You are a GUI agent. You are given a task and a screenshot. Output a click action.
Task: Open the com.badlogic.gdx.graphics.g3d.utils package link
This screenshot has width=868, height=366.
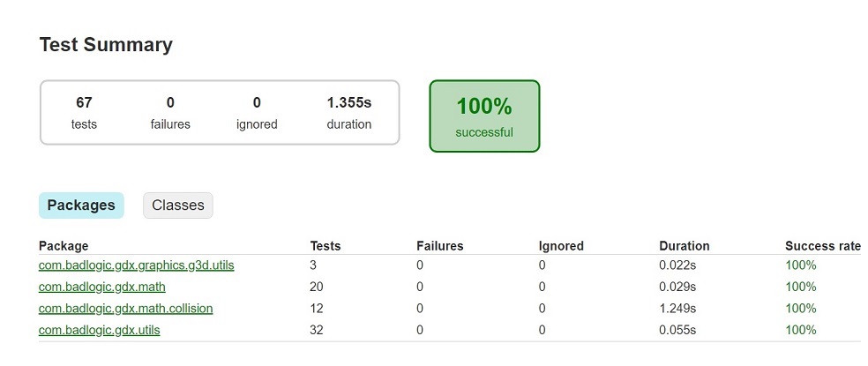[136, 265]
